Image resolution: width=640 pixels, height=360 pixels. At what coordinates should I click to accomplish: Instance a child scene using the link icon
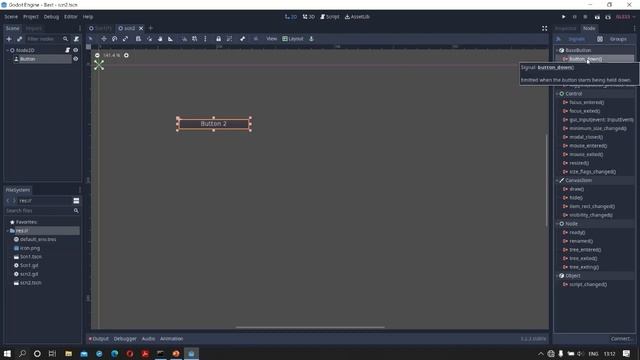(x=19, y=39)
